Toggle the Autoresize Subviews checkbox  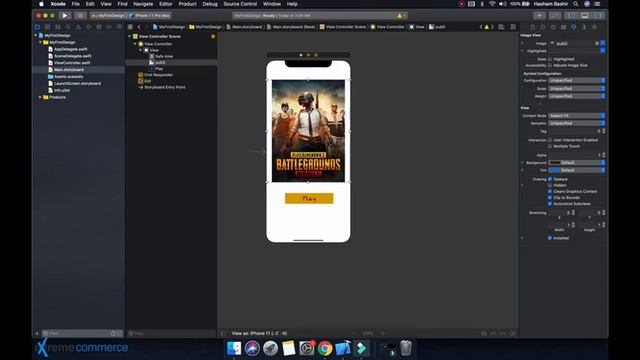(x=550, y=204)
